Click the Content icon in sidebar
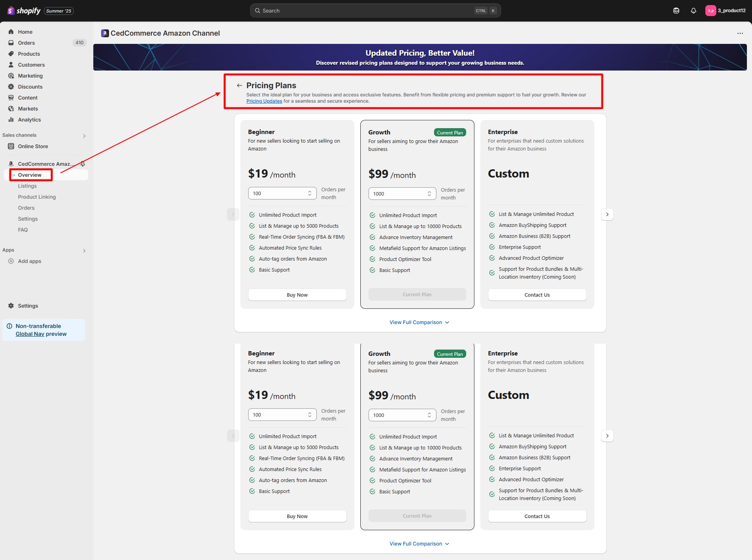 click(11, 98)
